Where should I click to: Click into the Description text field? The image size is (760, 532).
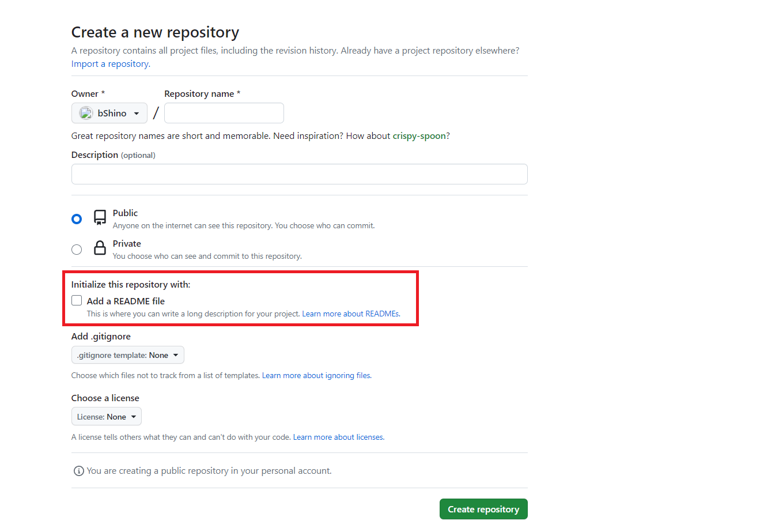coord(300,174)
